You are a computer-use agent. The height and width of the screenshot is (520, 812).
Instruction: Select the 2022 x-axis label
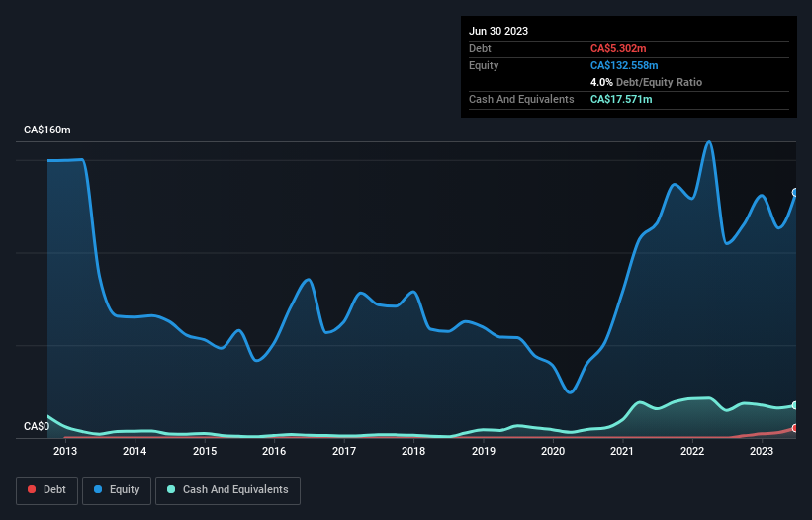(x=692, y=451)
